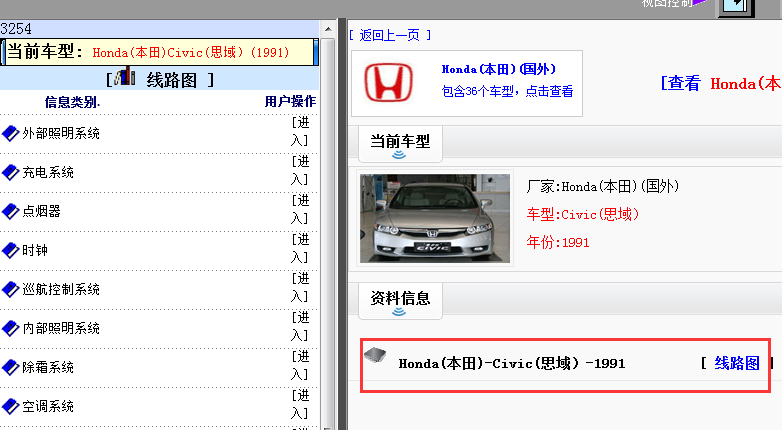782x430 pixels.
Task: Click the number 3254 at top left
Action: point(16,29)
